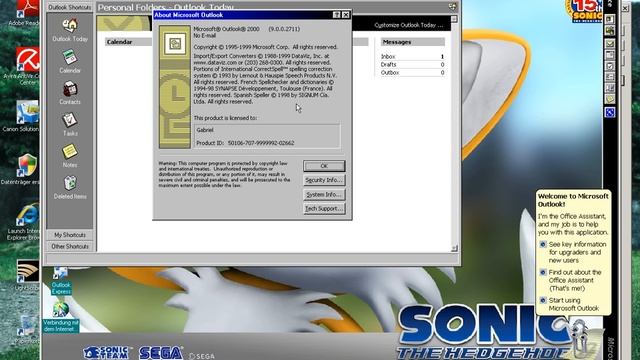The image size is (640, 360).
Task: Click the help question mark in About title bar
Action: (x=336, y=15)
